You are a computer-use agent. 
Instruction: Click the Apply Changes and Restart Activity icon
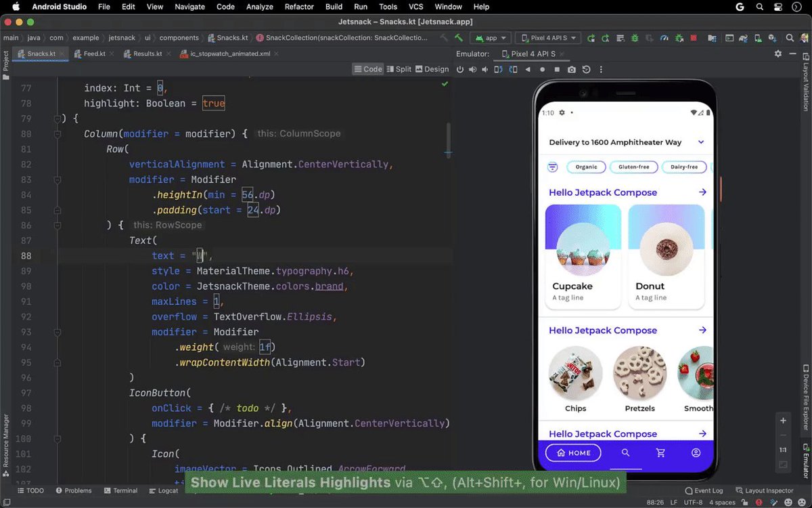click(x=605, y=38)
